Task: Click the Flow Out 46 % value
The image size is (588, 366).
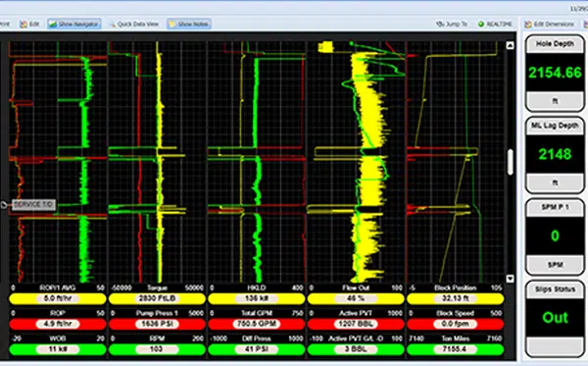Action: (x=356, y=299)
